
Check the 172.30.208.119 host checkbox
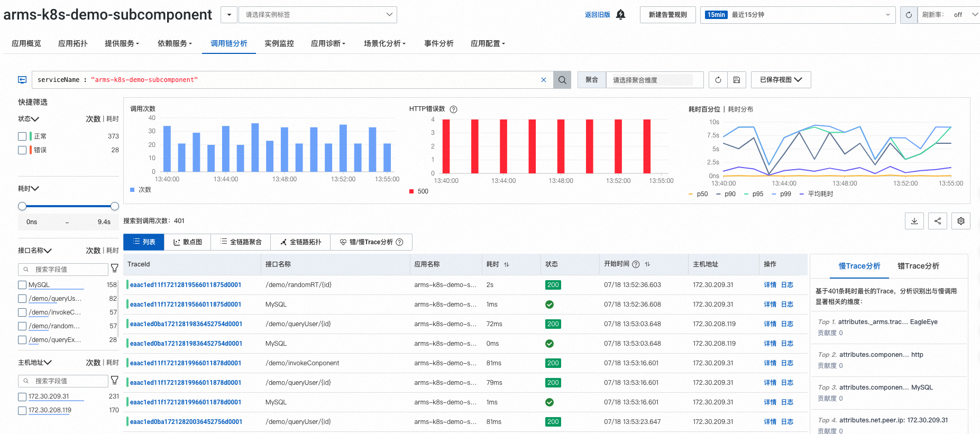point(22,410)
